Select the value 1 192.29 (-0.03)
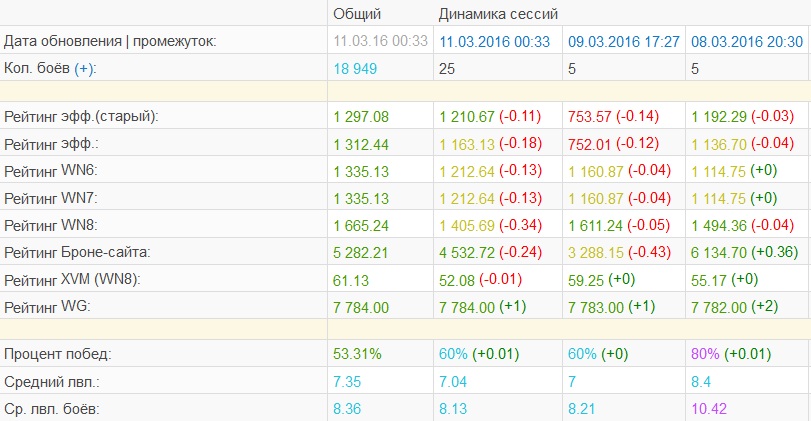 pyautogui.click(x=743, y=116)
